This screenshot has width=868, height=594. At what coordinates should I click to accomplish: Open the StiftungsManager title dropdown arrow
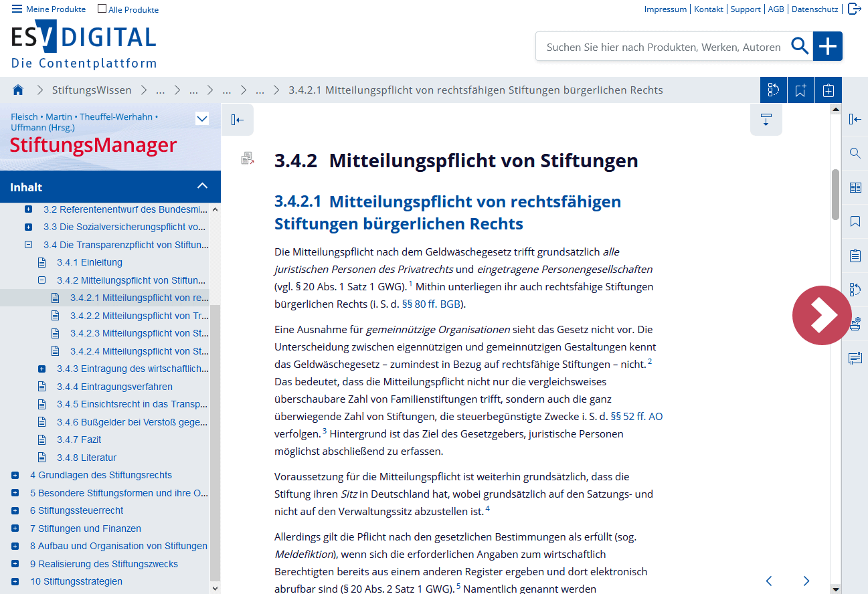[x=202, y=119]
